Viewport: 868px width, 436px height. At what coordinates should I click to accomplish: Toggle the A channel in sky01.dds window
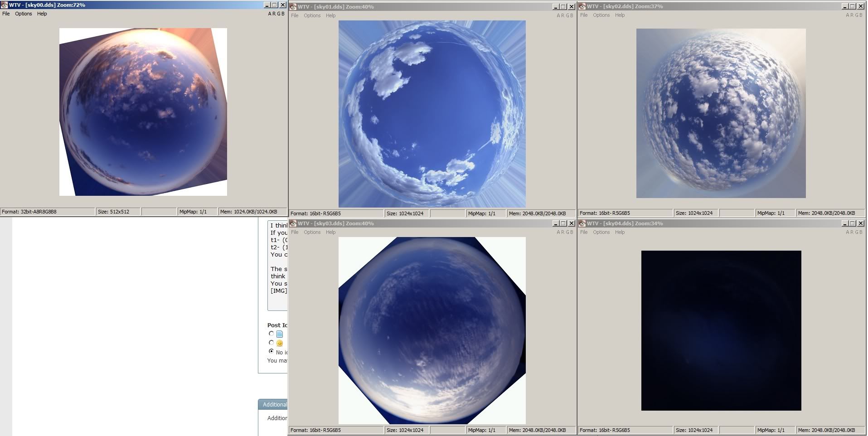558,15
